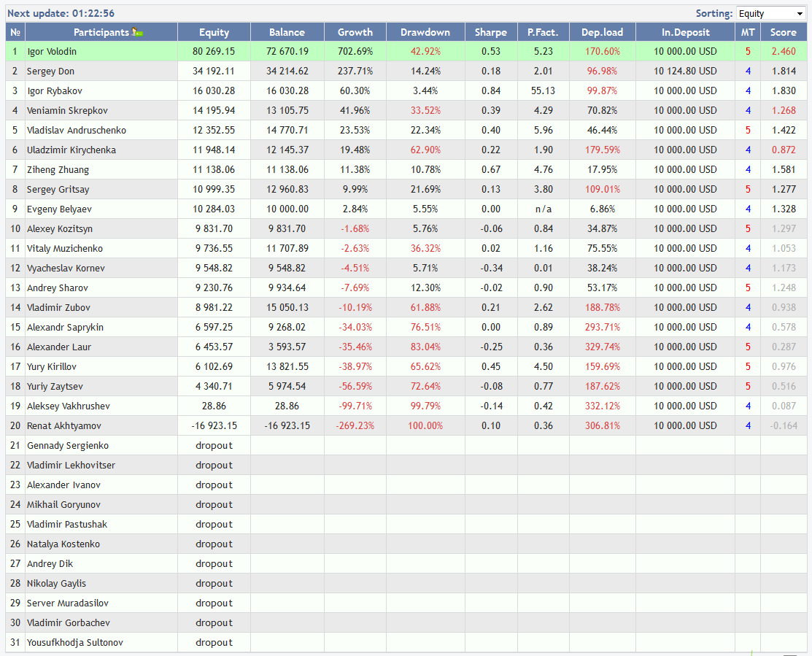Viewport: 812px width, 656px height.
Task: Click the participants icon in header
Action: pyautogui.click(x=137, y=32)
